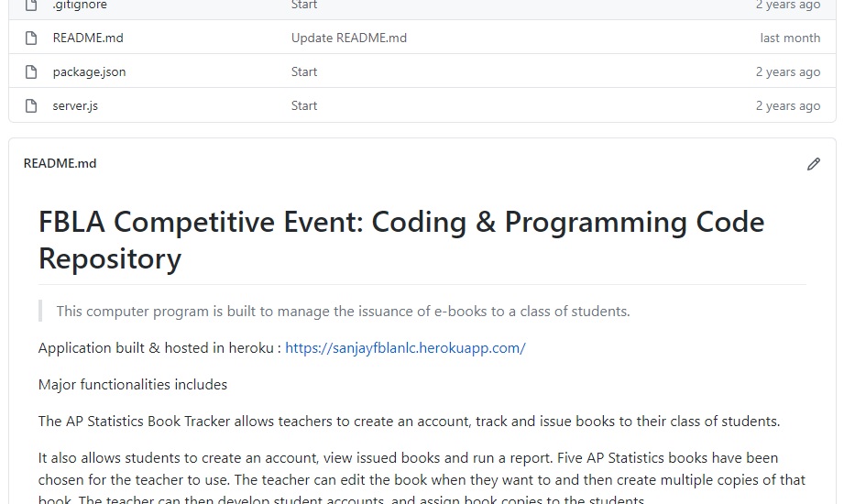Click the "2 years ago" timestamp for package.json

[x=787, y=72]
